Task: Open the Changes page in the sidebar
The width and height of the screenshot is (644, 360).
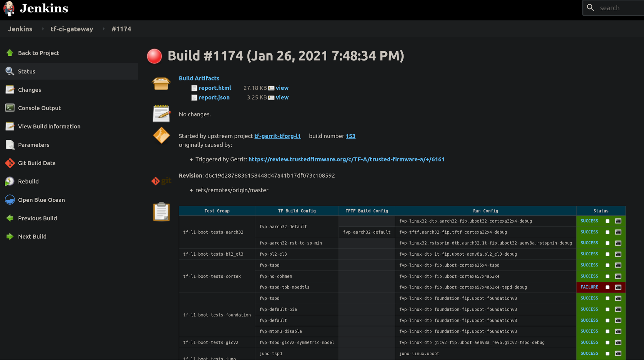Action: point(29,90)
